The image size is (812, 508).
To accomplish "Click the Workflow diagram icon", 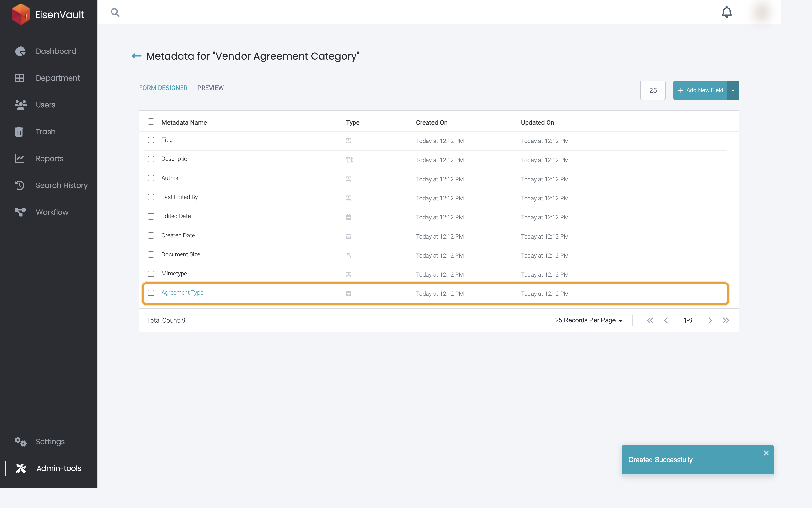I will (x=20, y=212).
